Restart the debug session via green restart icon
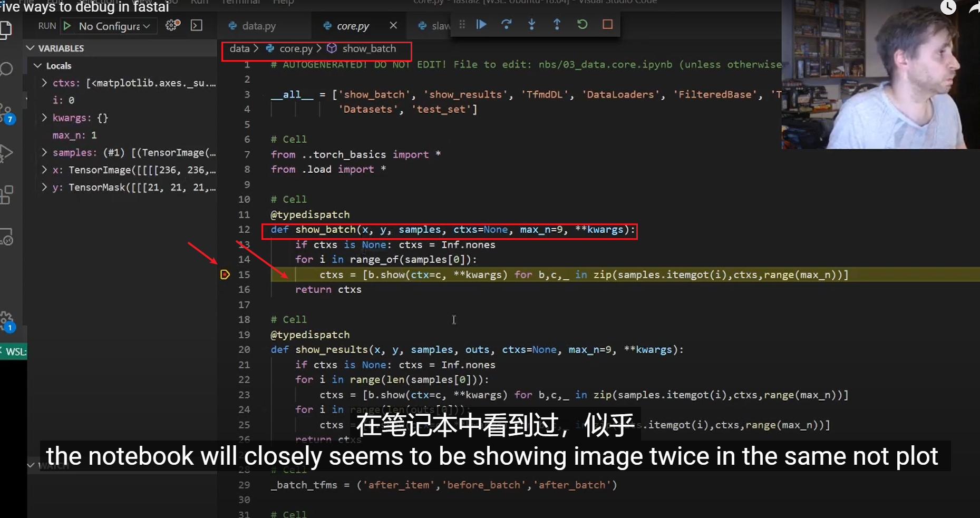Image resolution: width=980 pixels, height=518 pixels. [x=581, y=24]
